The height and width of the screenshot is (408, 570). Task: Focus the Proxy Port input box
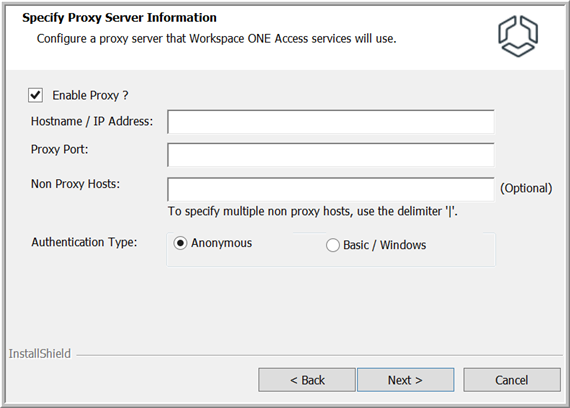click(x=330, y=155)
